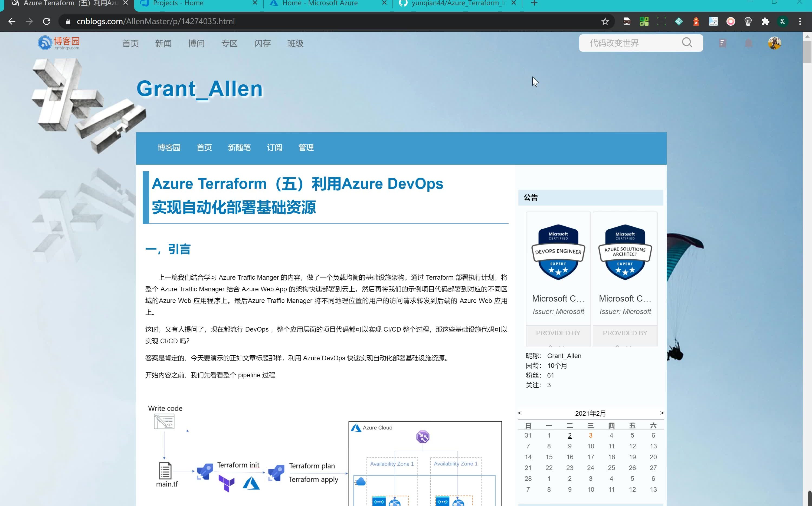Screen dimensions: 812x506
Task: Open 闪存 in top navigation
Action: point(262,44)
